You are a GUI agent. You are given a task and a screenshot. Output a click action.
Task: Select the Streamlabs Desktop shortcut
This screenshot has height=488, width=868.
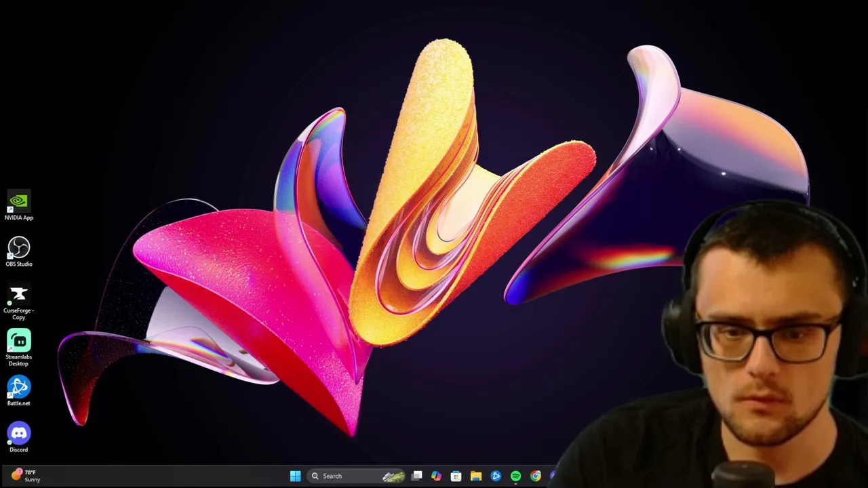coord(19,348)
